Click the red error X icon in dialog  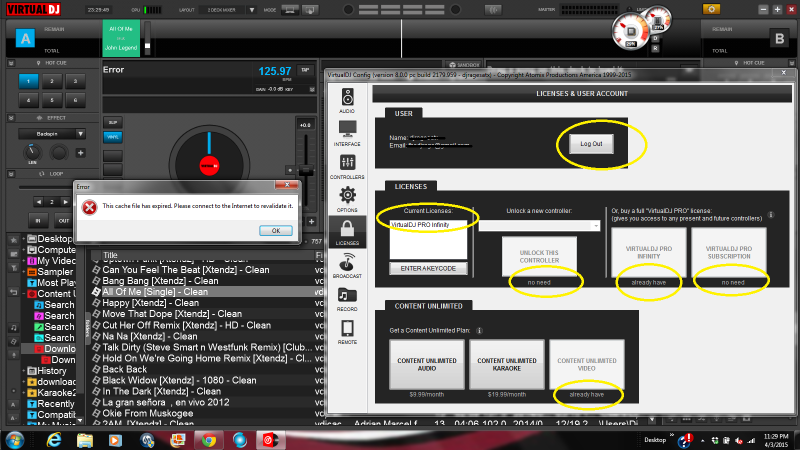click(x=89, y=207)
